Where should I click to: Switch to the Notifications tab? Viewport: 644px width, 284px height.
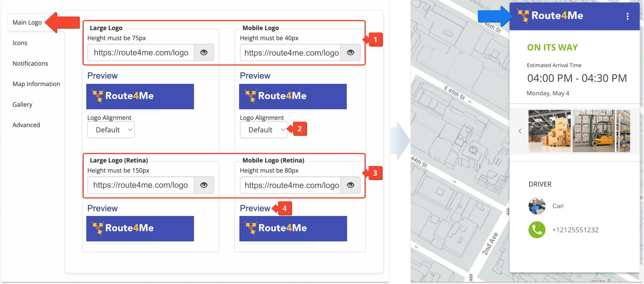pos(30,64)
